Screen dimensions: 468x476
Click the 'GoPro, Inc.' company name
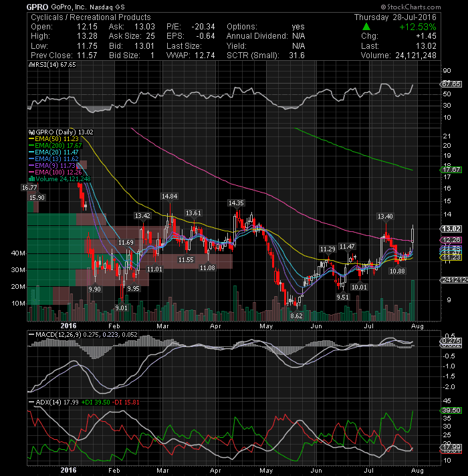coord(70,7)
